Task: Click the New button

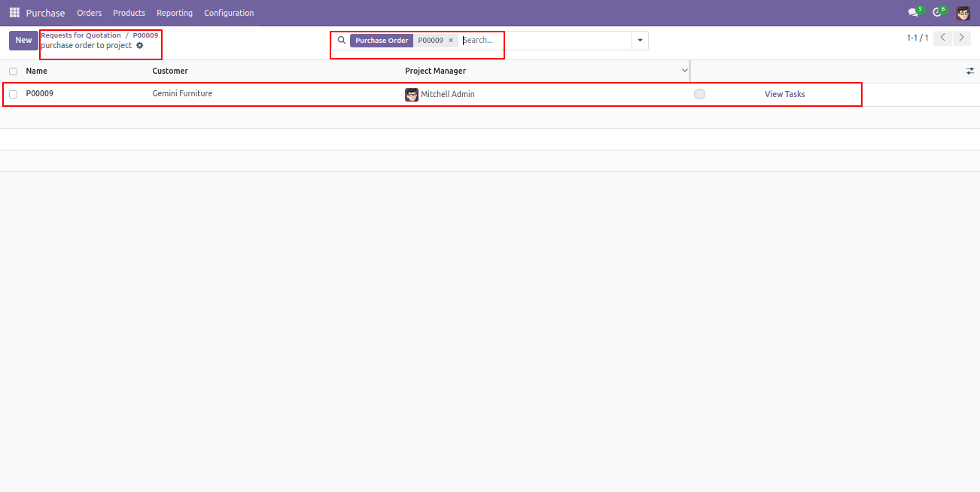Action: [23, 41]
